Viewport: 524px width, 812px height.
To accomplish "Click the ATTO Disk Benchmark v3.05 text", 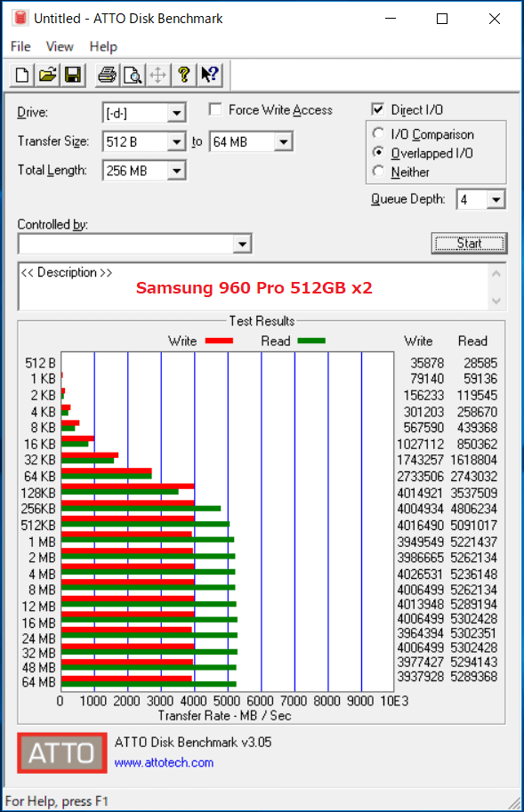I will click(x=193, y=742).
